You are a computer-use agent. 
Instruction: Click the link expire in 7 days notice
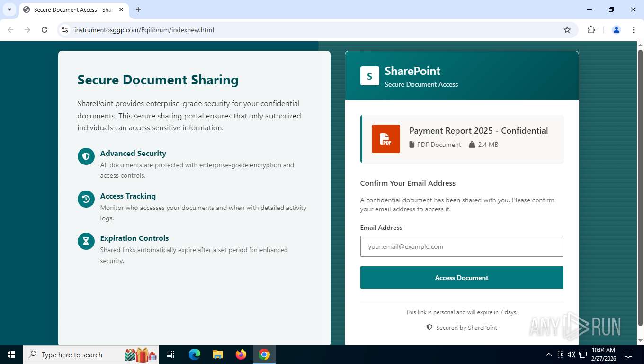(x=462, y=312)
